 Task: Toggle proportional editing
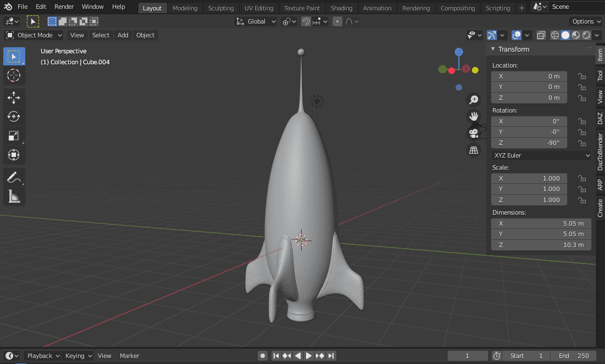337,21
